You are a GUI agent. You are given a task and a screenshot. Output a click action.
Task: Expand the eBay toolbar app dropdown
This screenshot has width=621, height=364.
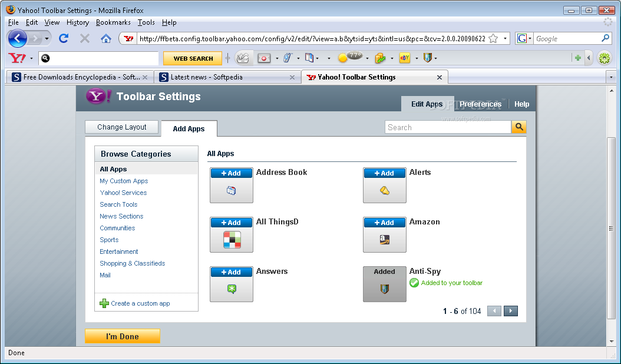pyautogui.click(x=416, y=58)
